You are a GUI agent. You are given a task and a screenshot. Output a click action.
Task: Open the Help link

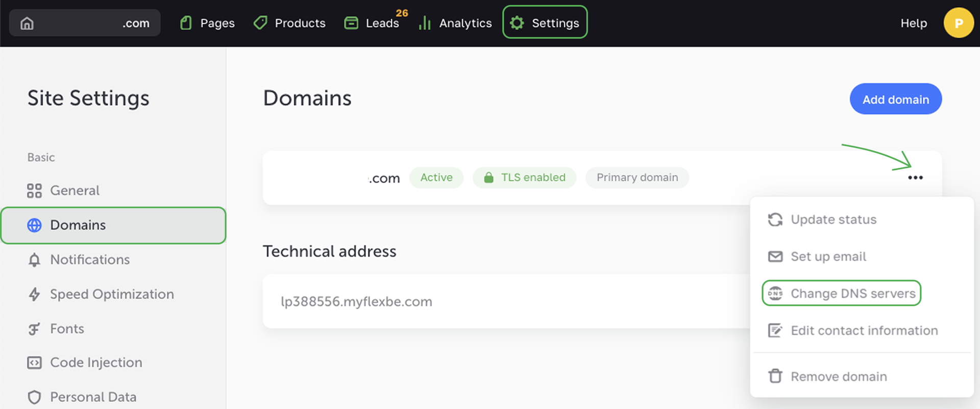point(913,23)
